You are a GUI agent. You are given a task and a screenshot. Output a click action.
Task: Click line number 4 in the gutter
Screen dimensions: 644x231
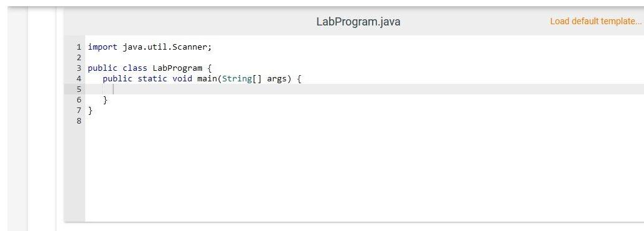pyautogui.click(x=79, y=79)
